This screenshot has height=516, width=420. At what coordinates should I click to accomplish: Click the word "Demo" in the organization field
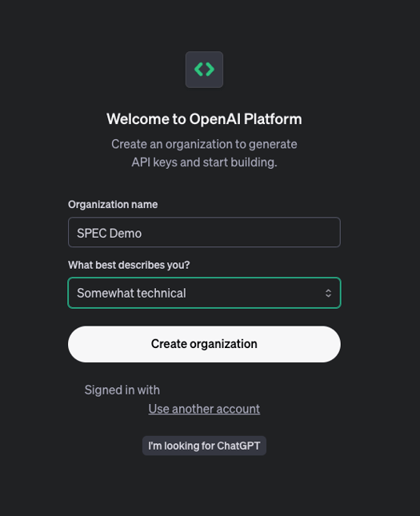coord(126,234)
